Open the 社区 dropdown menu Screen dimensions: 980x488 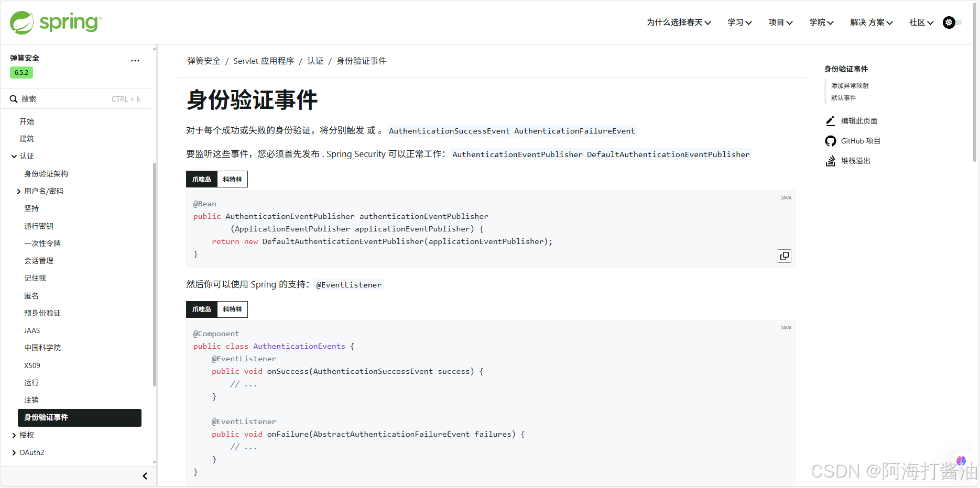[x=921, y=23]
